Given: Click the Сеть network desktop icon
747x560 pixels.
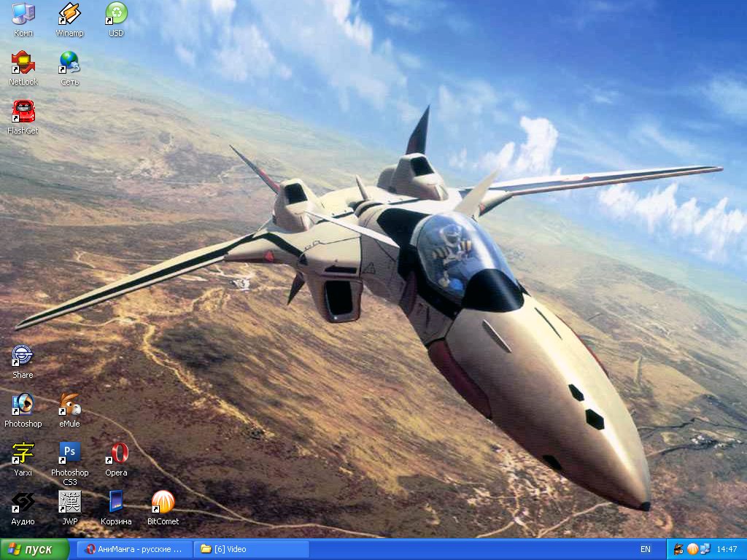Looking at the screenshot, I should pos(69,63).
